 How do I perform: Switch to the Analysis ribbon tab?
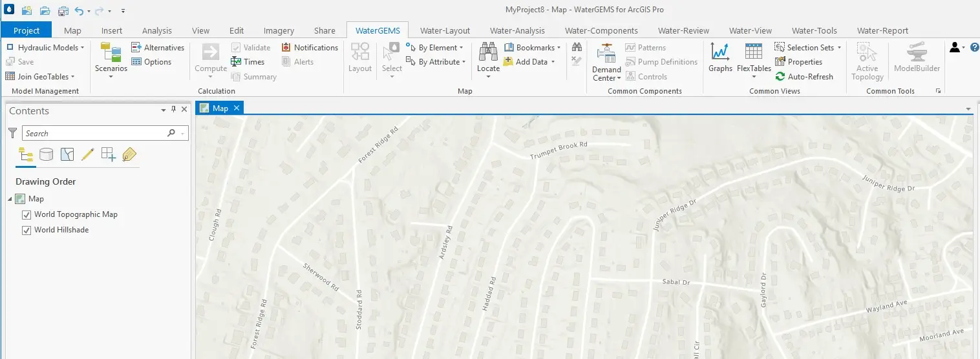(157, 30)
